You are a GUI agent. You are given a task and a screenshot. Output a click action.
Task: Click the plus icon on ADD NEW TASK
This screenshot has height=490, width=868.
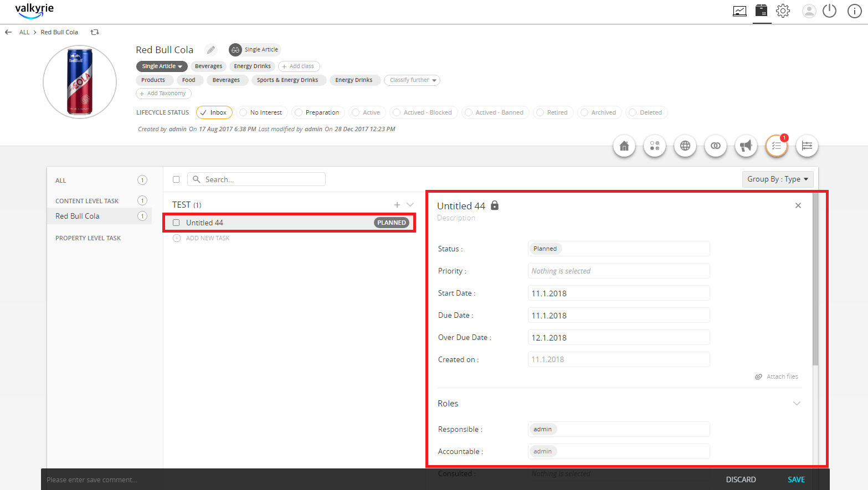click(x=177, y=238)
